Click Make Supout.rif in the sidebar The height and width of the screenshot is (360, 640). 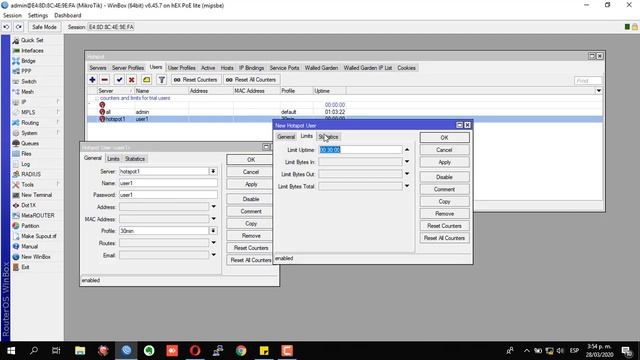click(x=39, y=236)
